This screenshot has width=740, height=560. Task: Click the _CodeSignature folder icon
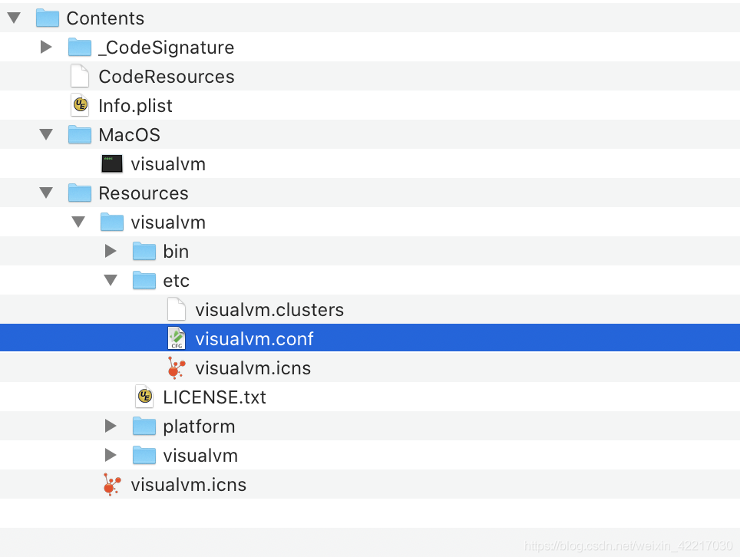(x=80, y=47)
